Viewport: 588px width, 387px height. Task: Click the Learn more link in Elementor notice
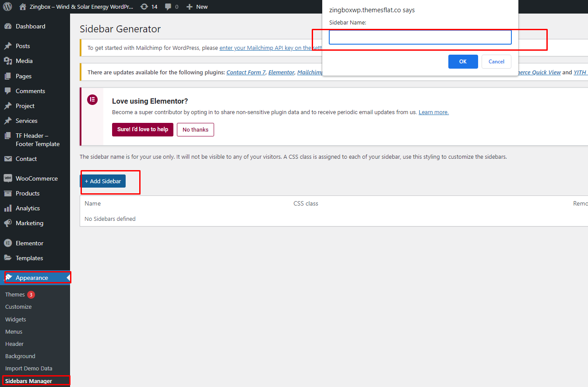click(x=433, y=112)
